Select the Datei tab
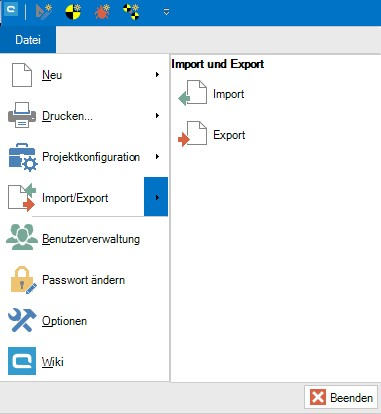Image resolution: width=381 pixels, height=414 pixels. (28, 40)
